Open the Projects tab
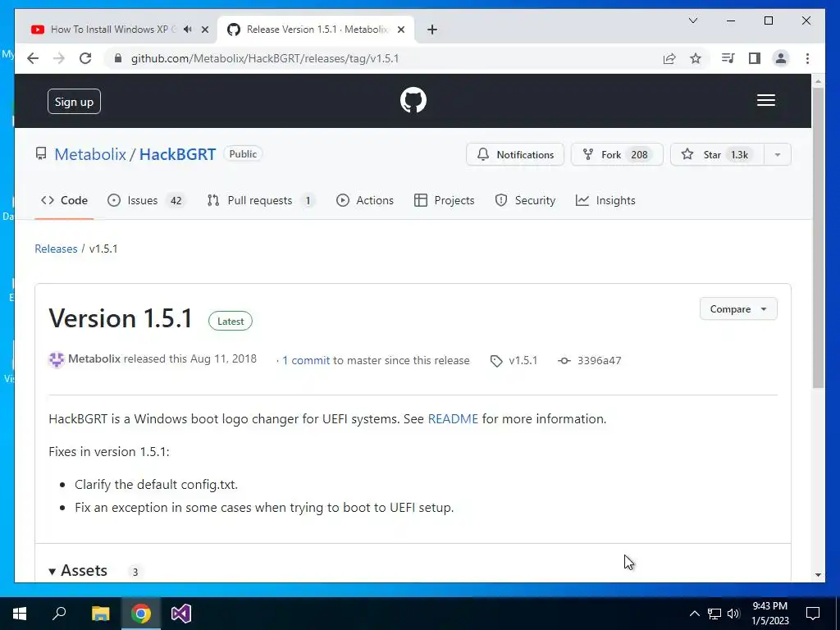 [444, 200]
